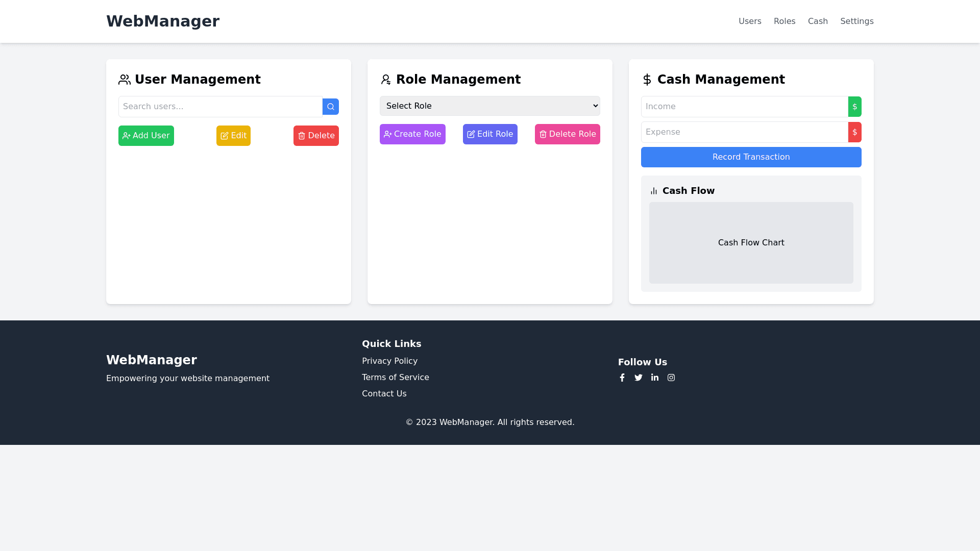Click green dollar icon beside Income
Screen dimensions: 980x551
tap(854, 107)
